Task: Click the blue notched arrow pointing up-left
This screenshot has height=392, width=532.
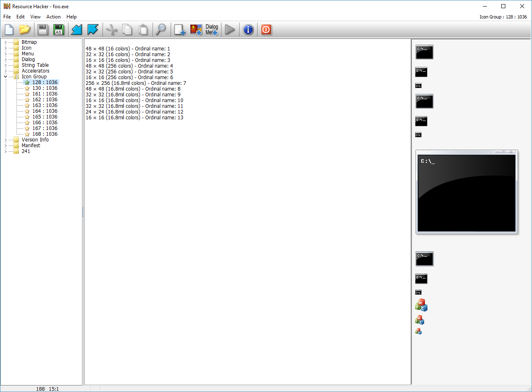Action: pyautogui.click(x=93, y=30)
